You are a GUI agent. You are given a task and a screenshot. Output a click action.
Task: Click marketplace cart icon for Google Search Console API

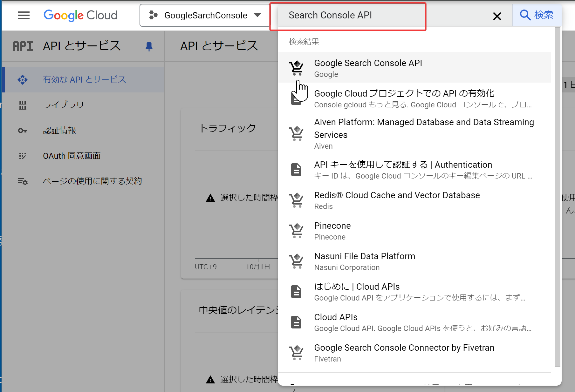pyautogui.click(x=297, y=68)
